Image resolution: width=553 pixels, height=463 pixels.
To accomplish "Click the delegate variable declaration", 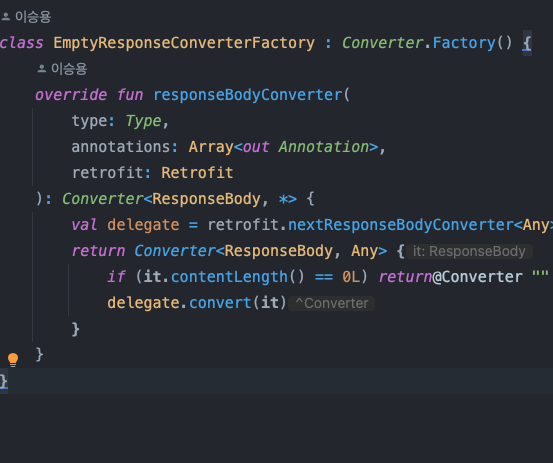I will tap(143, 225).
